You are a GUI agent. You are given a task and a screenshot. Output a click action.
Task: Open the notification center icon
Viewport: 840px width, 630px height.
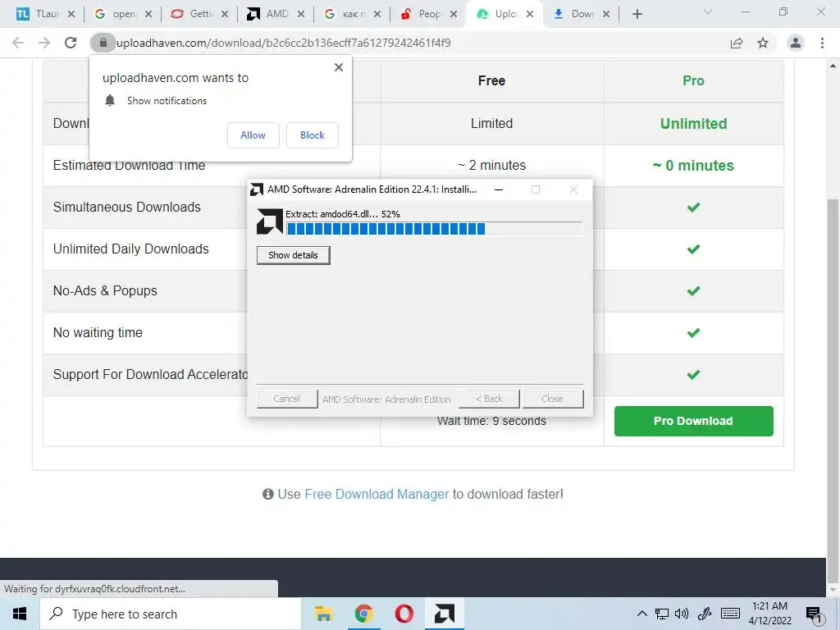813,614
